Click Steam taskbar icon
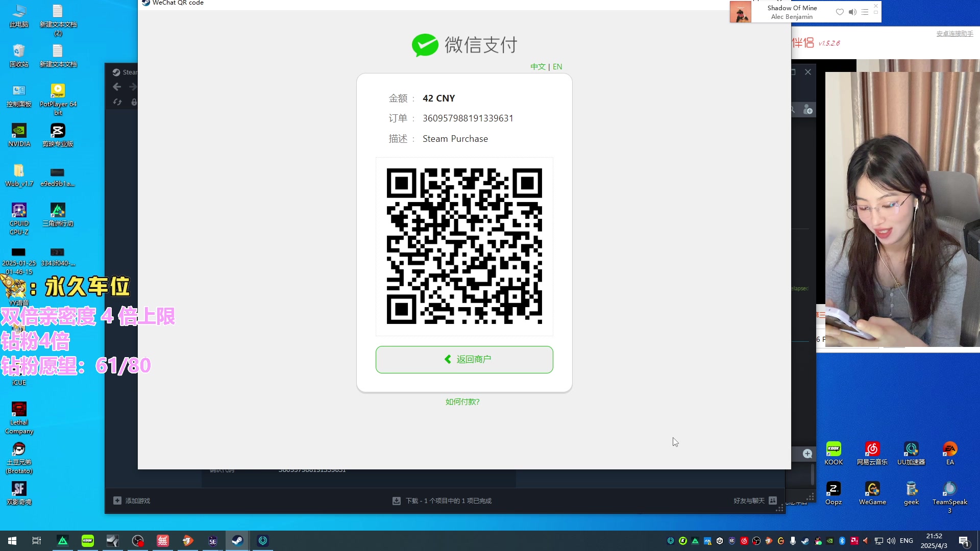 pos(237,541)
